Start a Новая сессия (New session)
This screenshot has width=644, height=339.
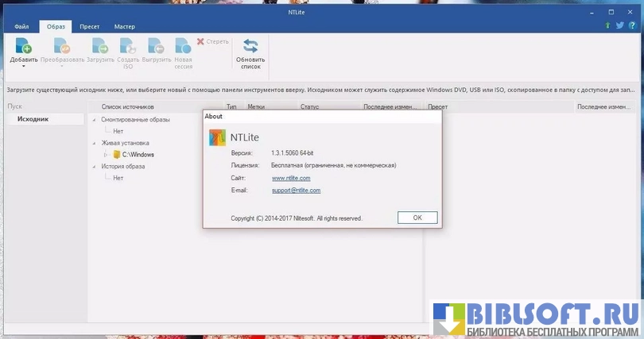tap(183, 46)
